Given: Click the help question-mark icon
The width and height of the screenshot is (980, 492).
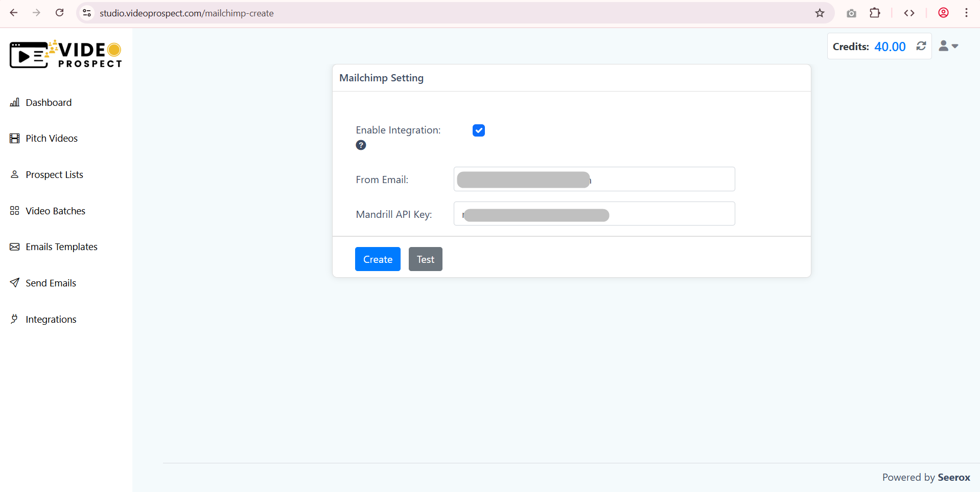Looking at the screenshot, I should (x=361, y=145).
